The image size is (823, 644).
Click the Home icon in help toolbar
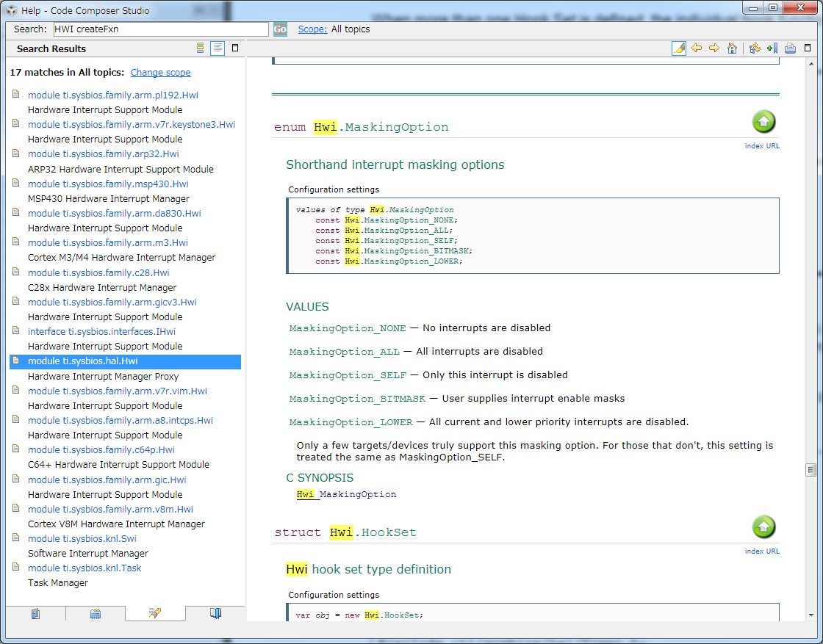pos(732,48)
